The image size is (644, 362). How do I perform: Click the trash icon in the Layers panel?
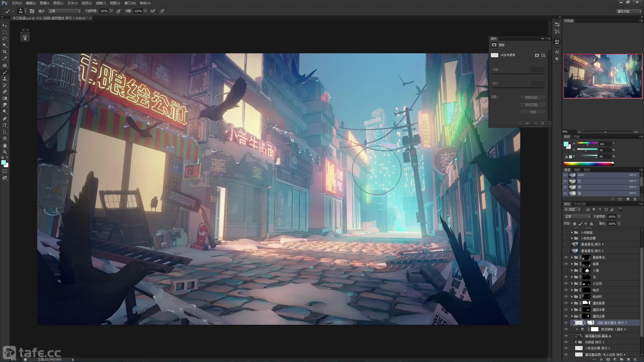point(635,359)
